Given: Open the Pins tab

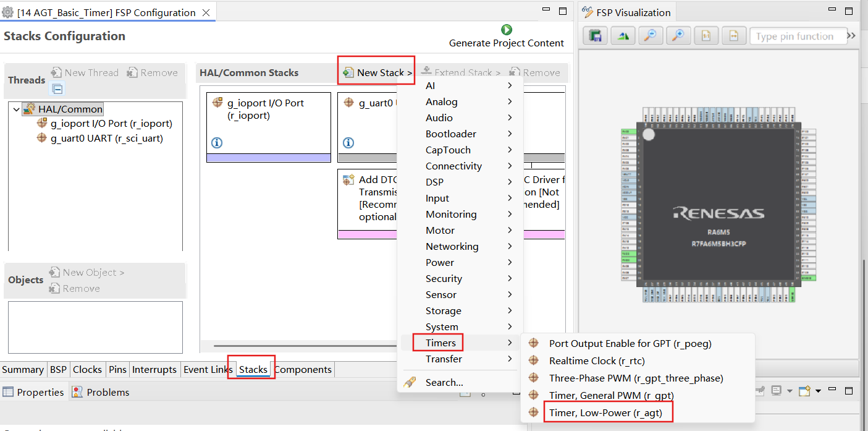Looking at the screenshot, I should (x=117, y=369).
